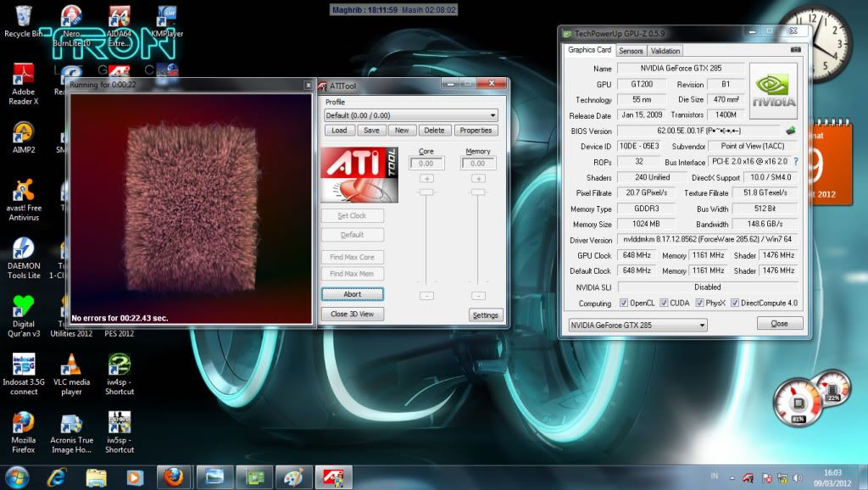Viewport: 868px width, 490px height.
Task: Select the iw5sp shortcut on the desktop
Action: click(x=119, y=432)
